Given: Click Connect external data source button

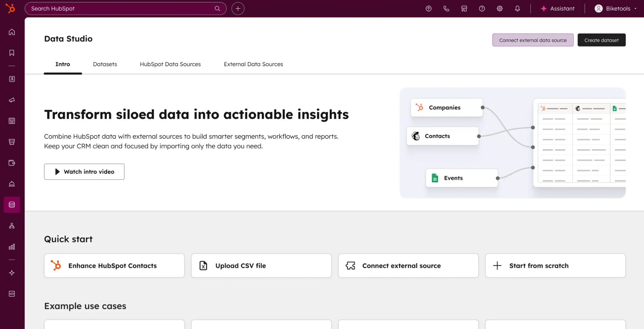Looking at the screenshot, I should pos(533,40).
